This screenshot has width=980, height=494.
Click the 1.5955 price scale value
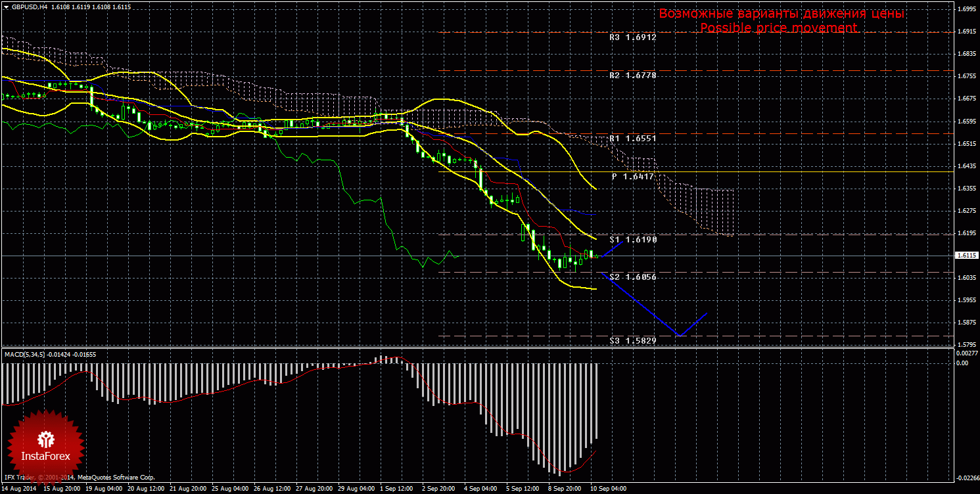point(966,300)
